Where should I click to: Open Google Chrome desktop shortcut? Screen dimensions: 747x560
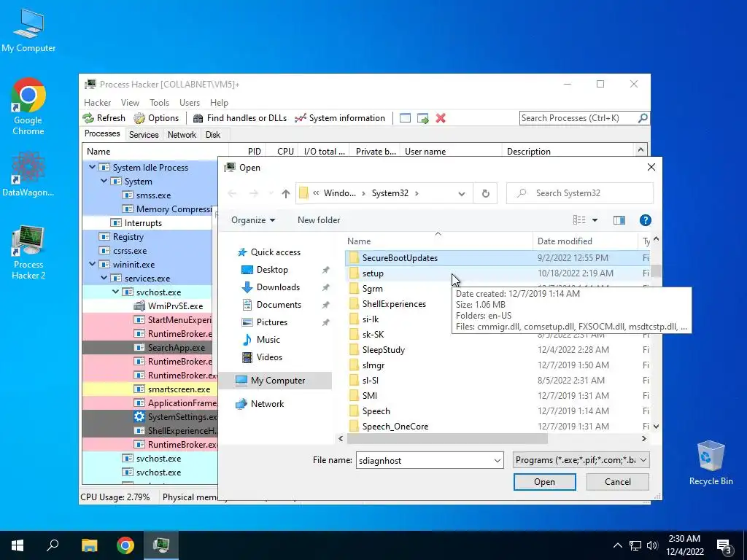[x=28, y=106]
